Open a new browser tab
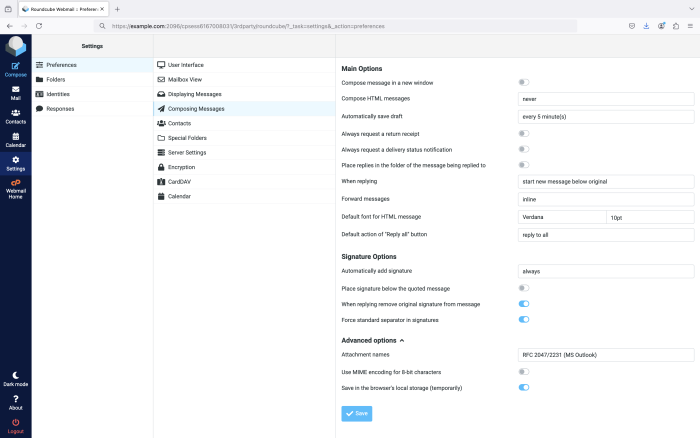The width and height of the screenshot is (700, 438). coord(117,9)
